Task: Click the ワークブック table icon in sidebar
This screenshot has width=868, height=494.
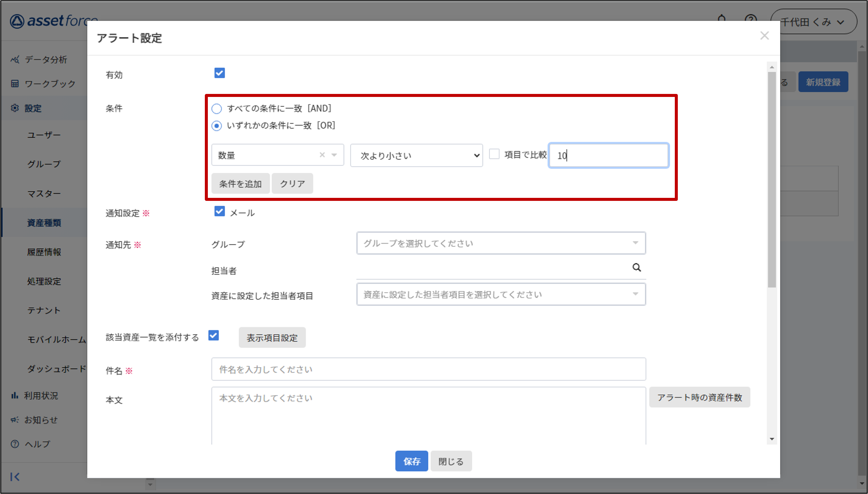Action: point(15,84)
